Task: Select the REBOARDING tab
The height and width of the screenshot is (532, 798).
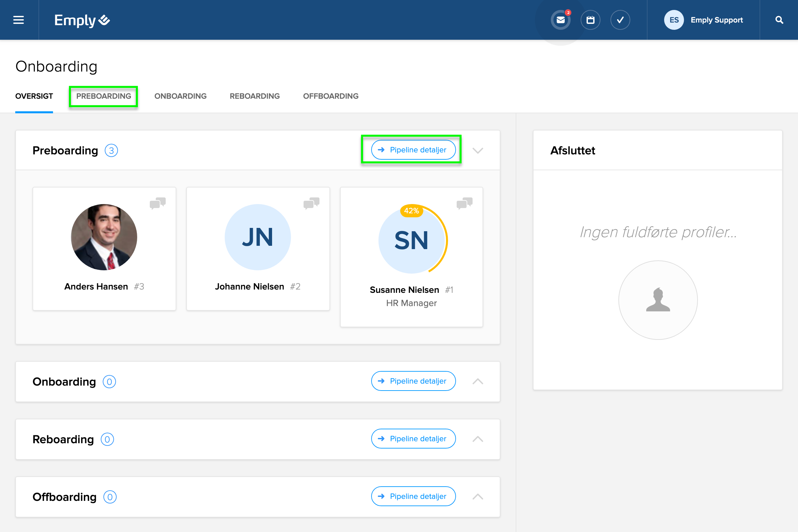Action: pos(255,96)
